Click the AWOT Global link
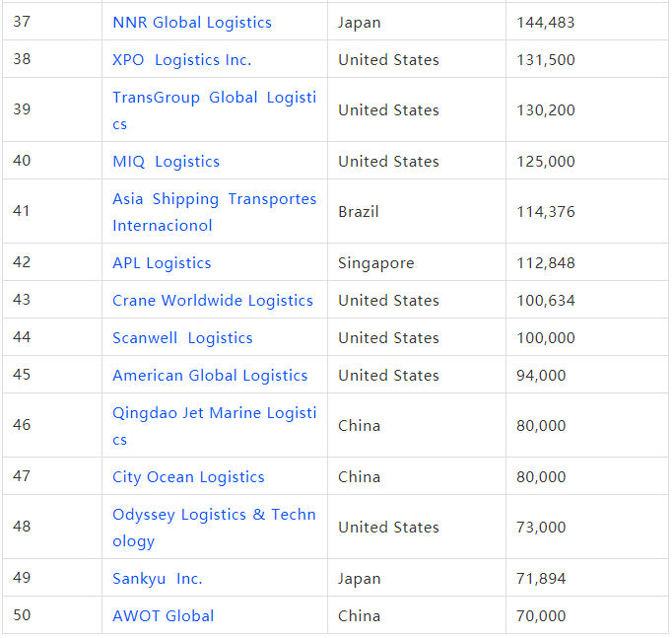The width and height of the screenshot is (672, 638). point(163,616)
